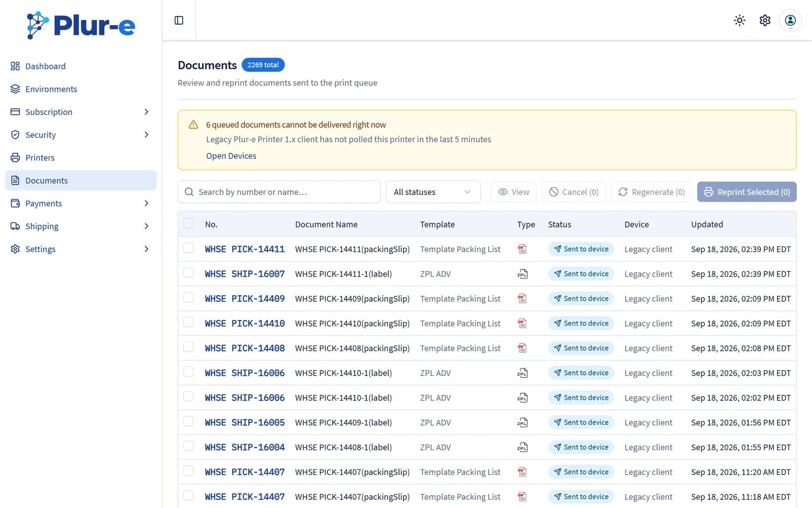
Task: Open the Printers page
Action: tap(81, 157)
